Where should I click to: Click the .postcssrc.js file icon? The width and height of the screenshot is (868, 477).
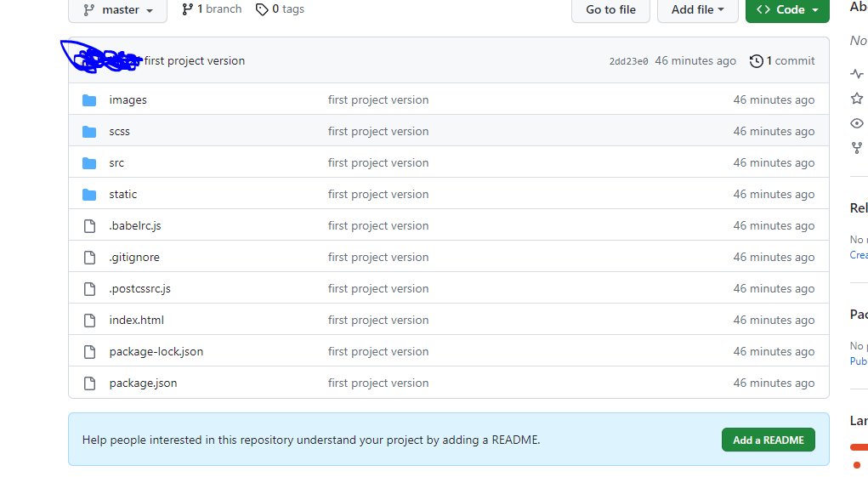[x=89, y=289]
